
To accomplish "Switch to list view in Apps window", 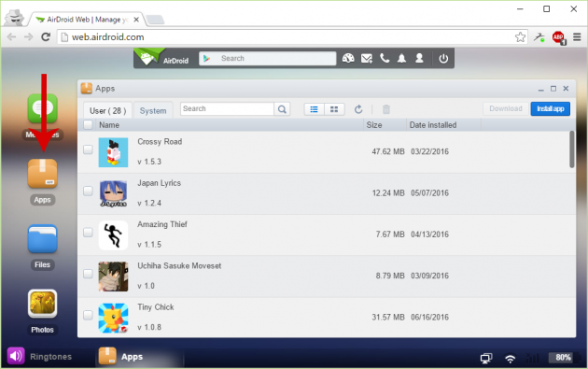I will tap(314, 109).
